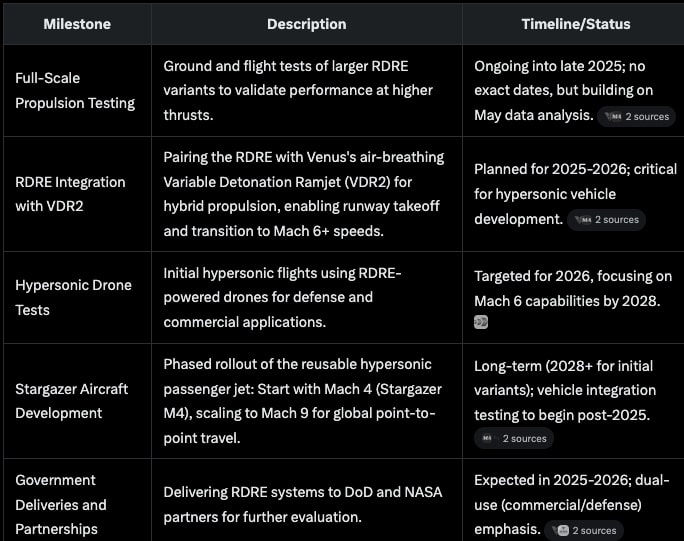Click the Timeline/Status column header
The height and width of the screenshot is (541, 684).
tap(575, 24)
